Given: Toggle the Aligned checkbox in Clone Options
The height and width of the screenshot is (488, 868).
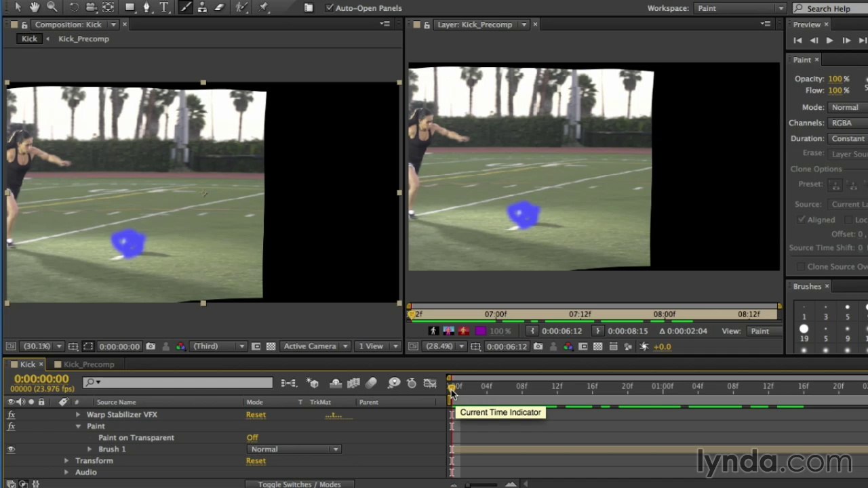Looking at the screenshot, I should 802,220.
